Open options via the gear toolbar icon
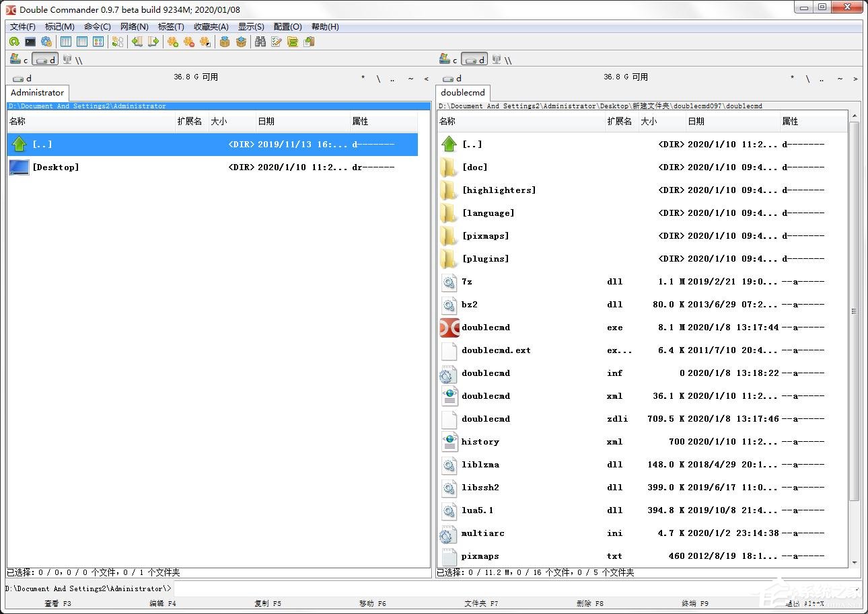This screenshot has width=868, height=614. click(46, 42)
